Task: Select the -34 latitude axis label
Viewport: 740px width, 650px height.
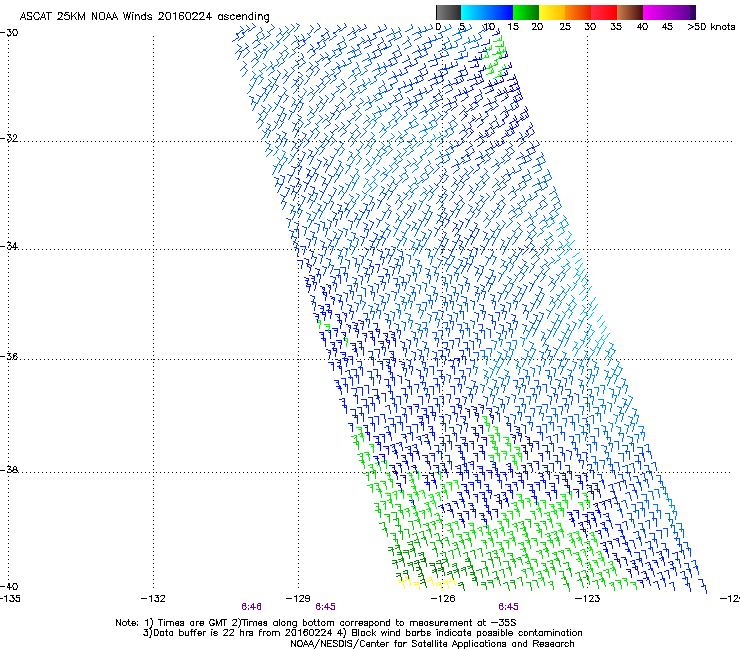Action: pyautogui.click(x=9, y=246)
